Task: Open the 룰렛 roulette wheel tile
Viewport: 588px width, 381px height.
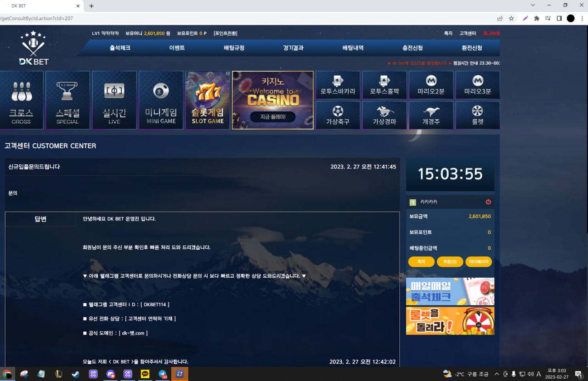Action: click(x=477, y=115)
